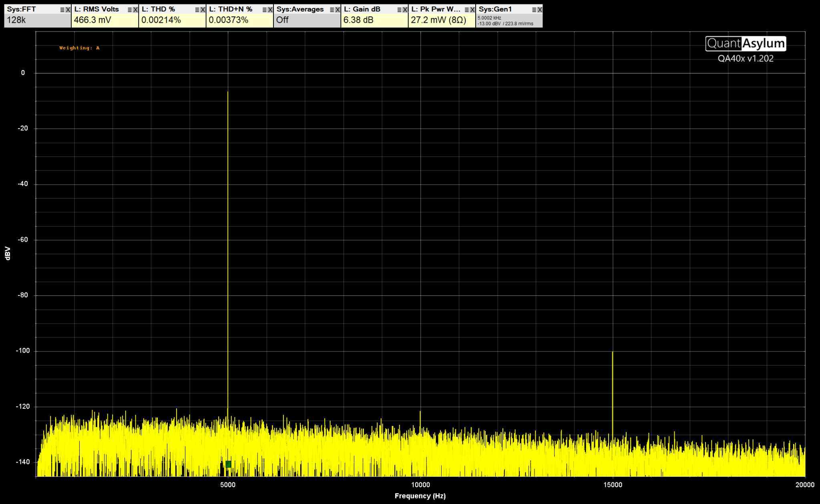This screenshot has width=820, height=504.
Task: Select the green marker at 5000 Hz
Action: 228,464
